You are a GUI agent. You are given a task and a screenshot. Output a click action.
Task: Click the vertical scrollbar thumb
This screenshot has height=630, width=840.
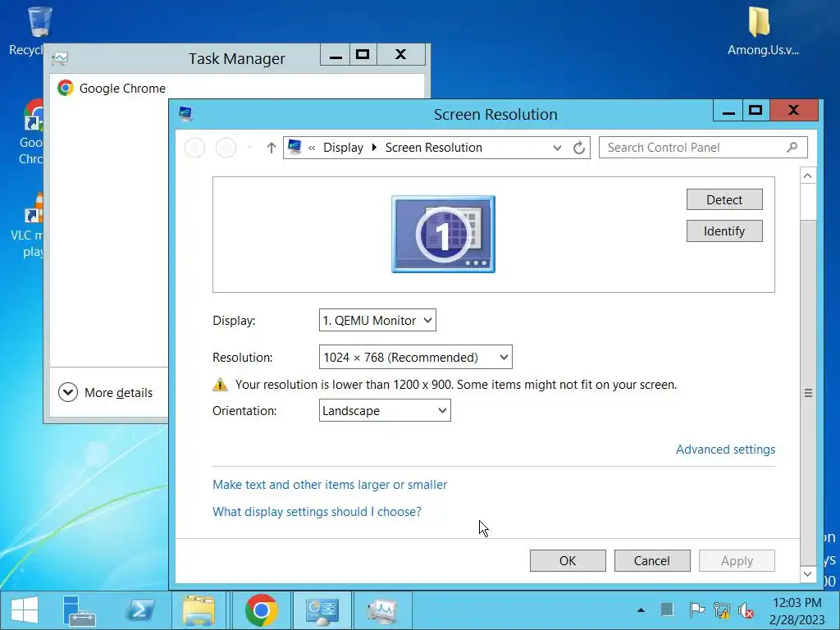808,393
